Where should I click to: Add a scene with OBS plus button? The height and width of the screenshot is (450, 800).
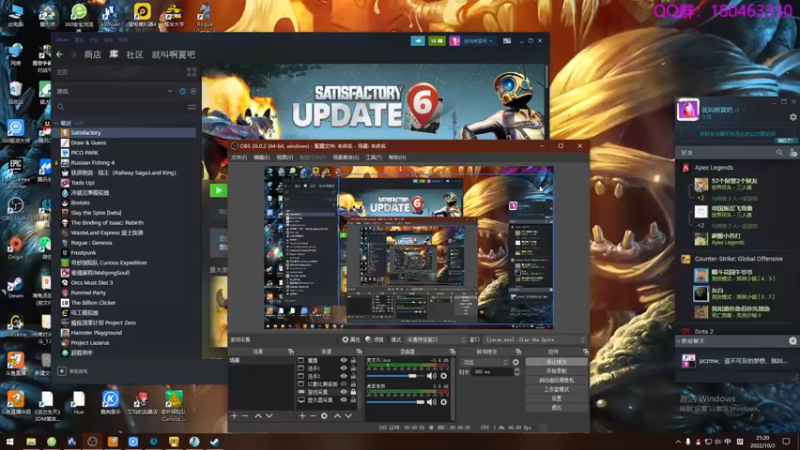tap(234, 416)
